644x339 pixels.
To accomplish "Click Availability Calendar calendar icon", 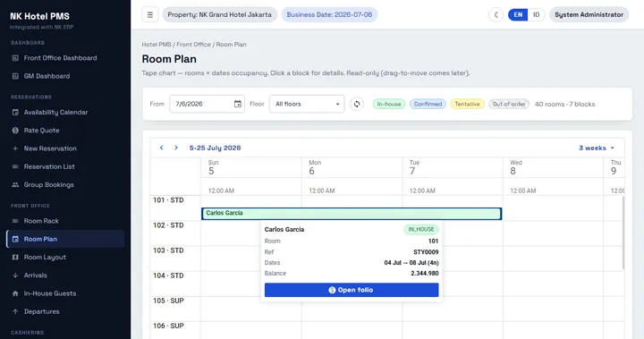I will click(x=15, y=112).
